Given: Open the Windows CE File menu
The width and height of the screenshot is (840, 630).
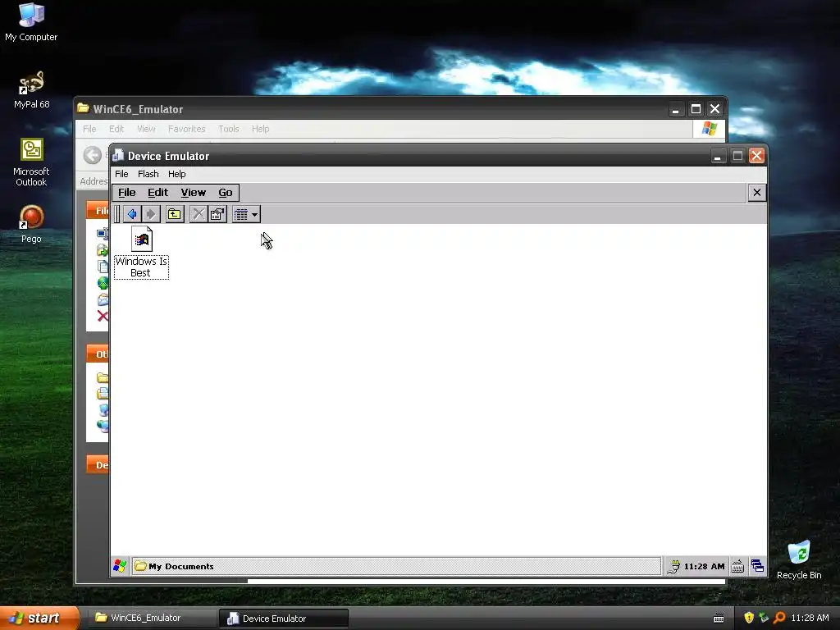Looking at the screenshot, I should pyautogui.click(x=127, y=193).
